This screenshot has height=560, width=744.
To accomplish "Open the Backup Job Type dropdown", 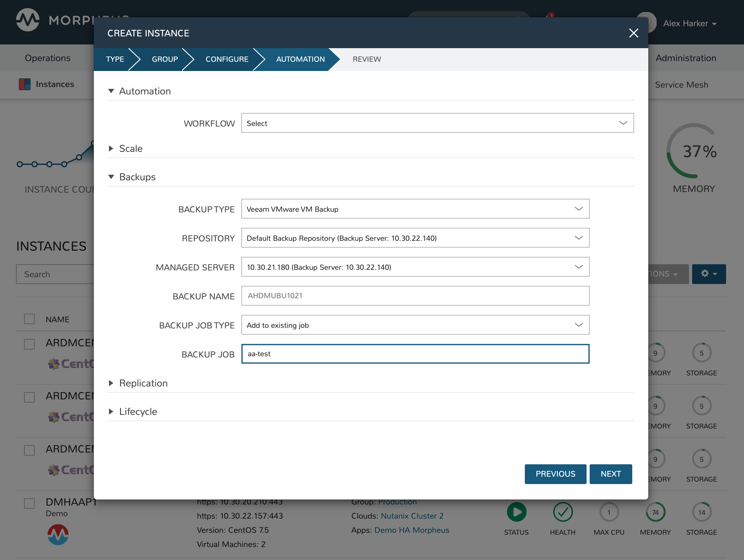I will click(415, 325).
